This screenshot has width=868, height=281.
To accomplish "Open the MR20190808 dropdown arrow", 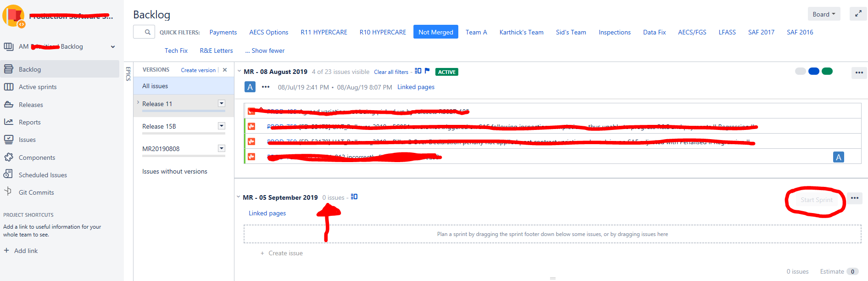I will click(x=222, y=148).
